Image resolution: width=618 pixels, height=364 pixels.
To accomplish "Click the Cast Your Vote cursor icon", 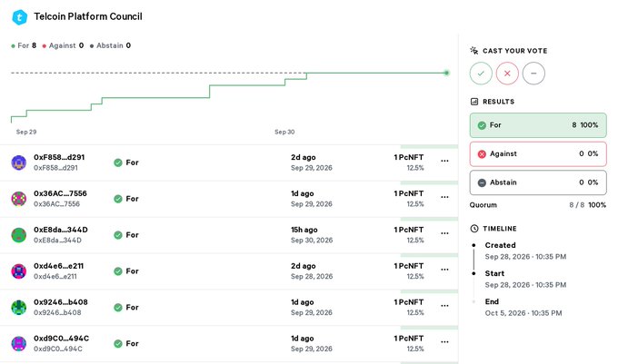I will [x=474, y=50].
